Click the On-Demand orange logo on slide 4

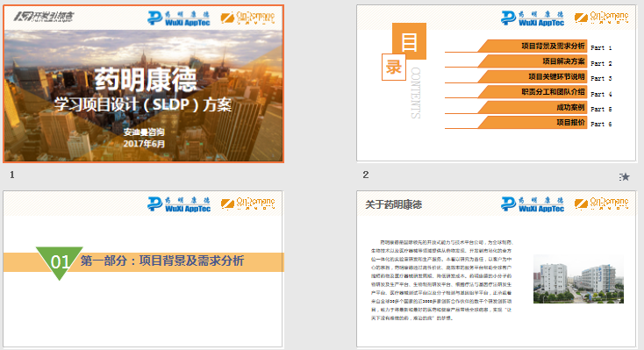tap(601, 204)
